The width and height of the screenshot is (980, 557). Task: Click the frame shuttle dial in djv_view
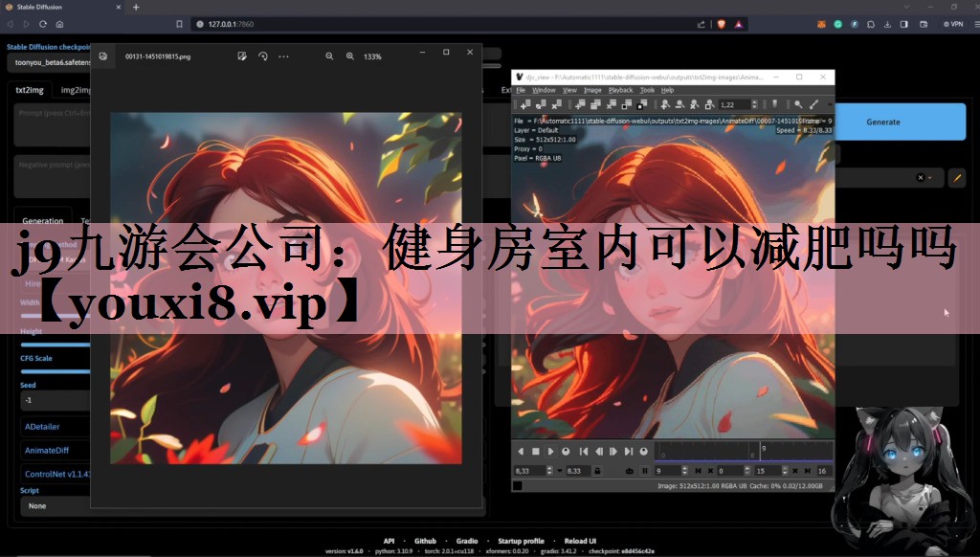644,452
